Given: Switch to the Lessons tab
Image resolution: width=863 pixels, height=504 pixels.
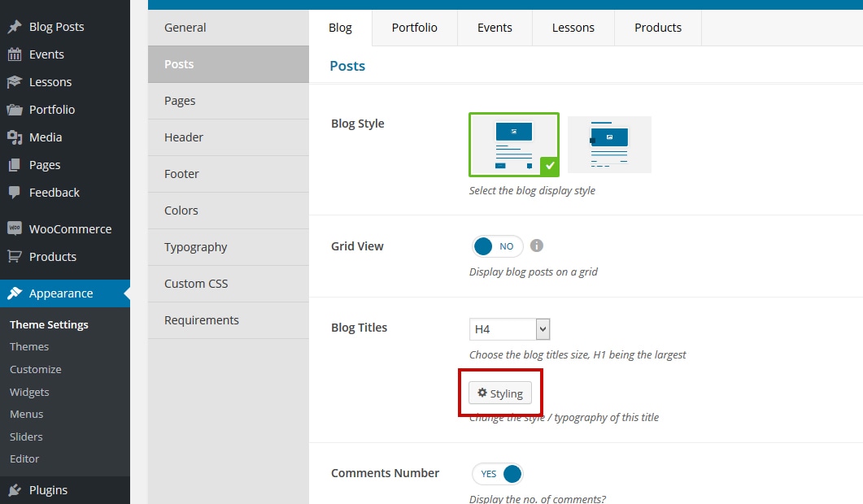Looking at the screenshot, I should tap(573, 28).
